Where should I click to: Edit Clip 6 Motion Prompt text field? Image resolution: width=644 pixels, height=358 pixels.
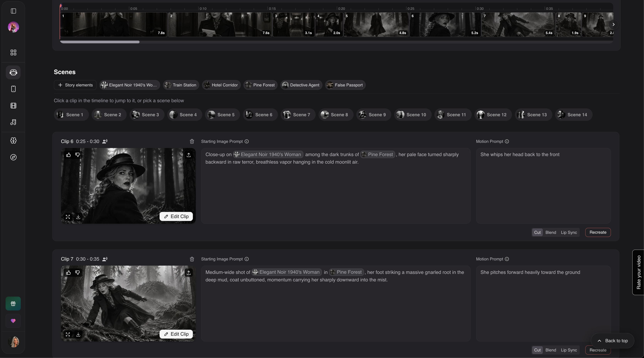pos(543,186)
